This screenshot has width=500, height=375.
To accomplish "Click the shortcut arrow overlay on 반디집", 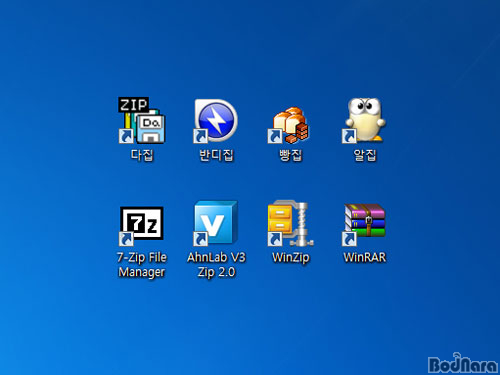I will click(x=201, y=136).
